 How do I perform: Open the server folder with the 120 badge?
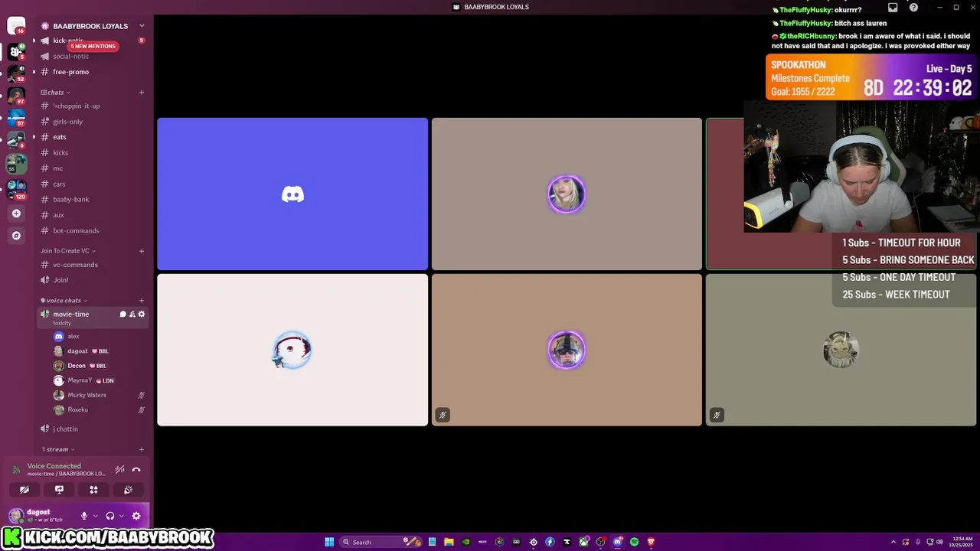[x=16, y=188]
